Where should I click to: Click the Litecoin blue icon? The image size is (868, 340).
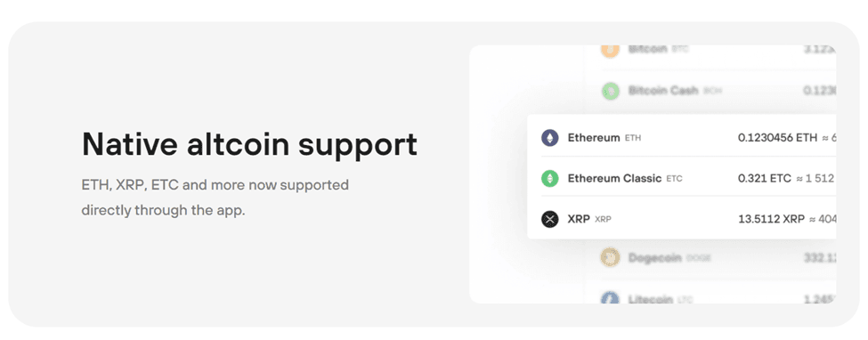coord(610,298)
